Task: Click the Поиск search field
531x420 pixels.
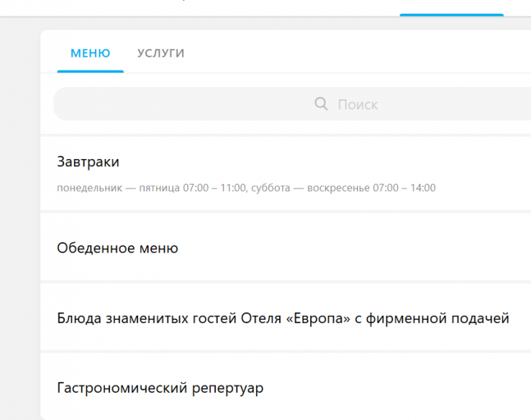Action: (x=292, y=104)
